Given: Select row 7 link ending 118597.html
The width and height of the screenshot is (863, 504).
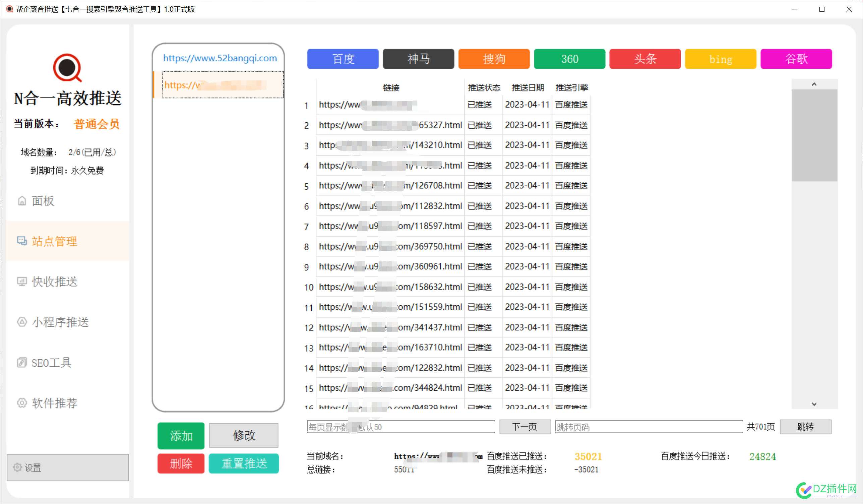Looking at the screenshot, I should click(x=390, y=226).
